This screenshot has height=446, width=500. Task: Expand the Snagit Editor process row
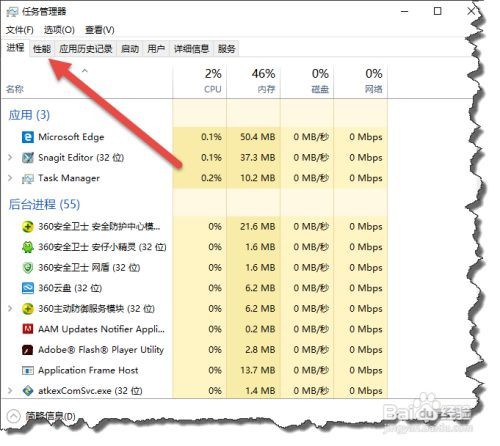pyautogui.click(x=10, y=158)
